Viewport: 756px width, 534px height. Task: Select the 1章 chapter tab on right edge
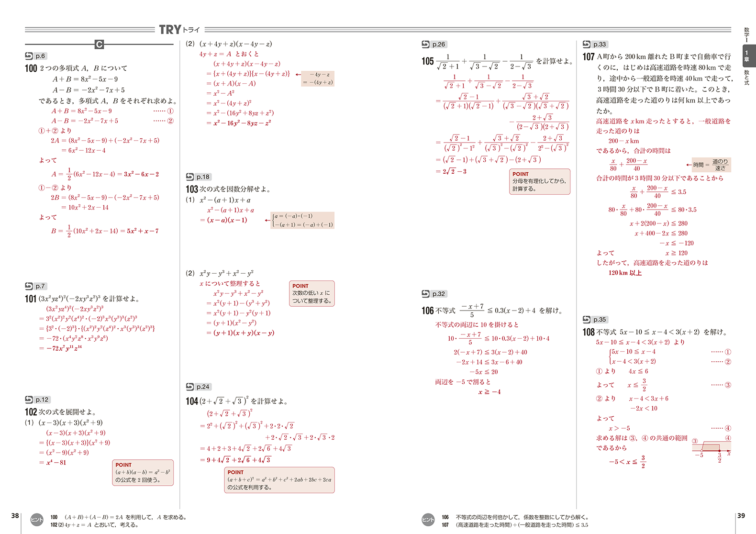[x=748, y=56]
